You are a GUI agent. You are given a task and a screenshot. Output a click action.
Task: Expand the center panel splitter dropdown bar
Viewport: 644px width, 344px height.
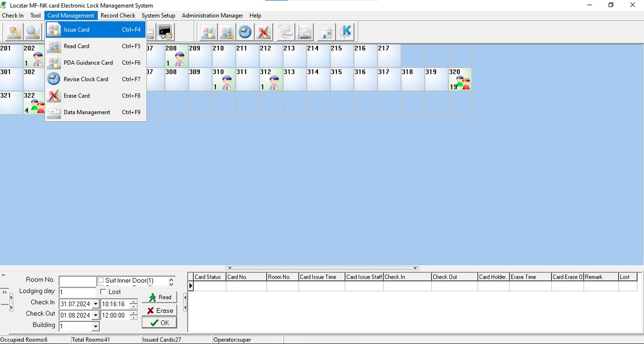pyautogui.click(x=322, y=268)
